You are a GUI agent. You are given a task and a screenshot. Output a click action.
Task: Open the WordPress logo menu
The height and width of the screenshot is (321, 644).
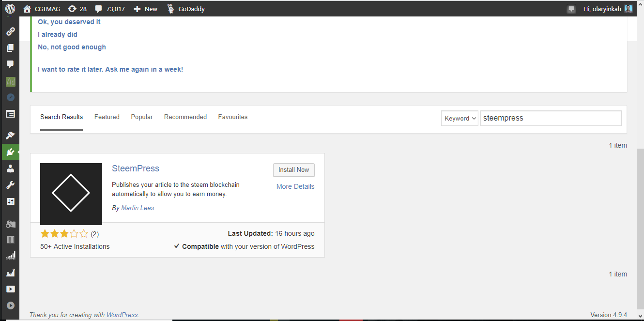(10, 9)
